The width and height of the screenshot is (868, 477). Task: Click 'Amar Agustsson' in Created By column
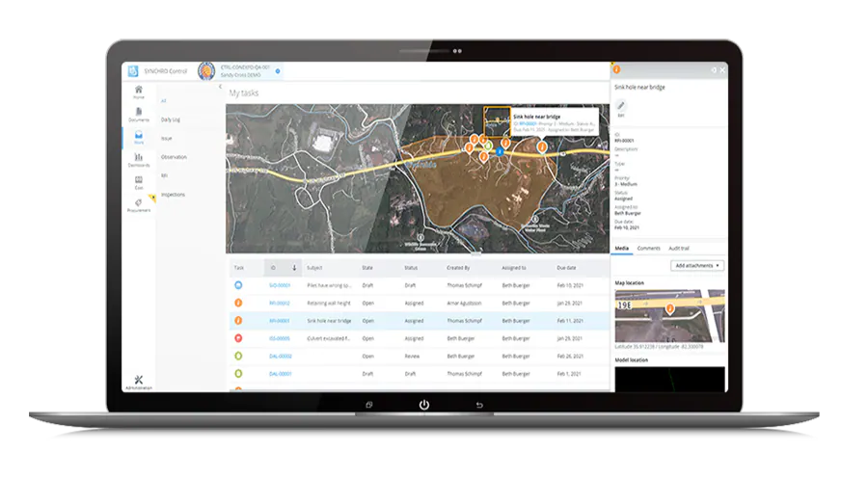pos(464,304)
